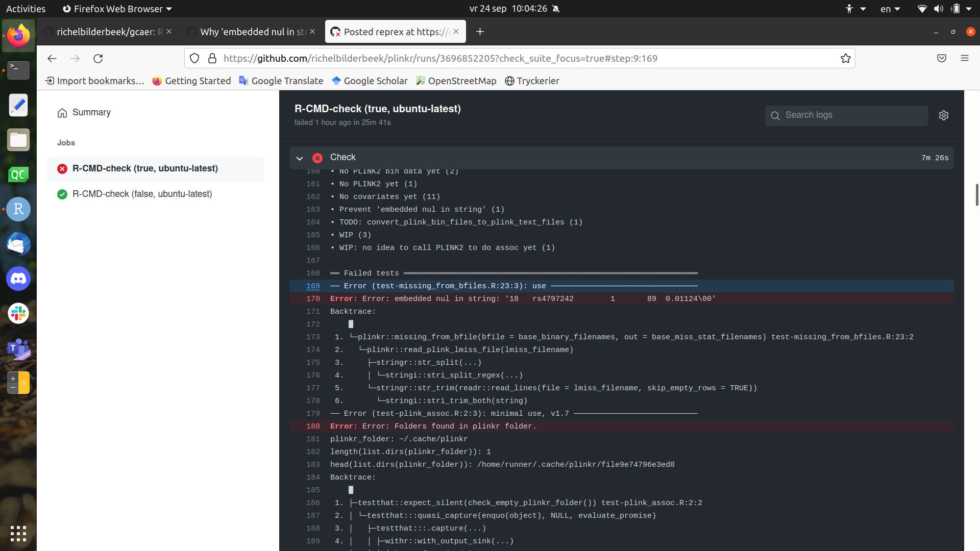Open Firefox application menu
Screen dimensions: 980x551
pos(965,58)
